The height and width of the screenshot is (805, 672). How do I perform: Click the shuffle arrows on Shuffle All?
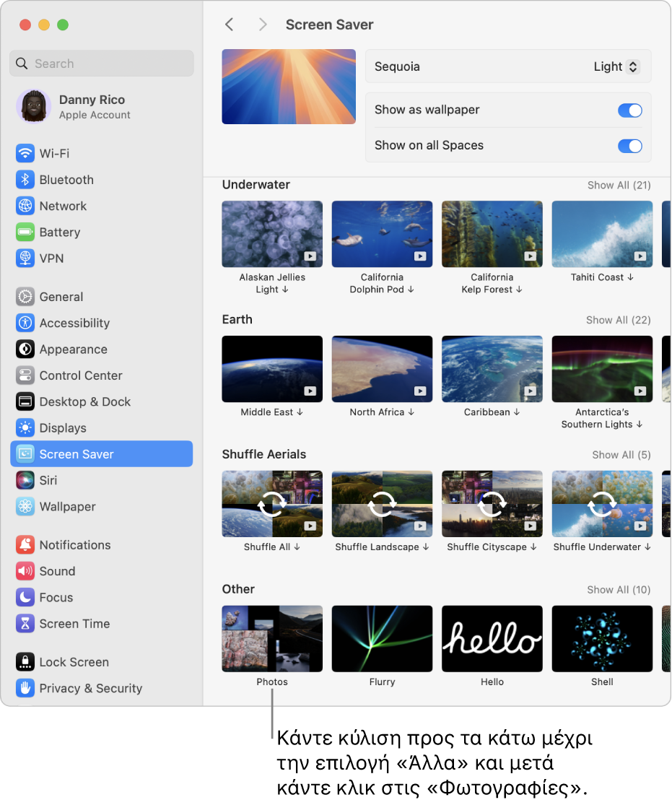point(272,504)
